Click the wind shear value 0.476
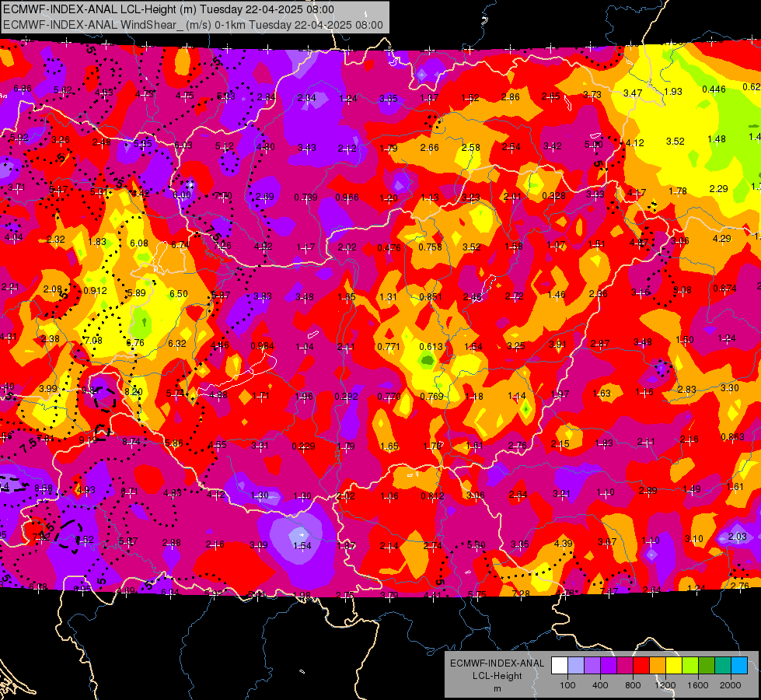Image resolution: width=761 pixels, height=700 pixels. point(389,248)
